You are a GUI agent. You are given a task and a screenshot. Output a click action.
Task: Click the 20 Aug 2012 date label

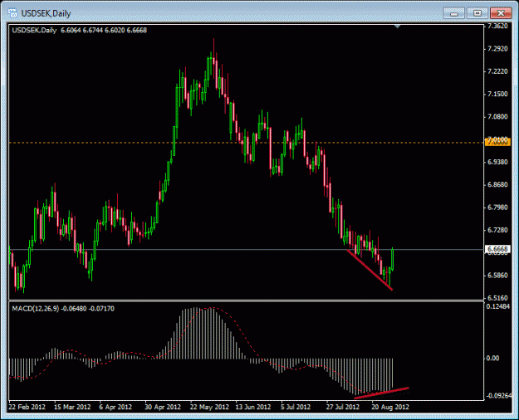pos(390,407)
